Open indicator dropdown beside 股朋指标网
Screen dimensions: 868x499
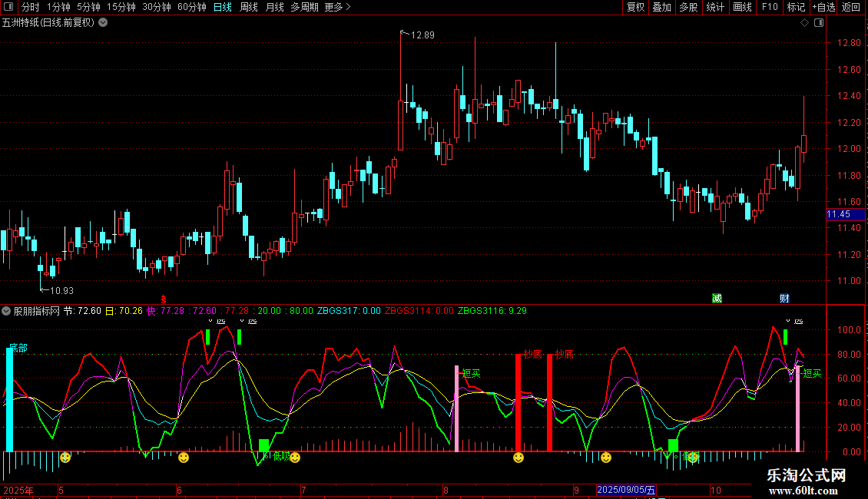[x=6, y=311]
